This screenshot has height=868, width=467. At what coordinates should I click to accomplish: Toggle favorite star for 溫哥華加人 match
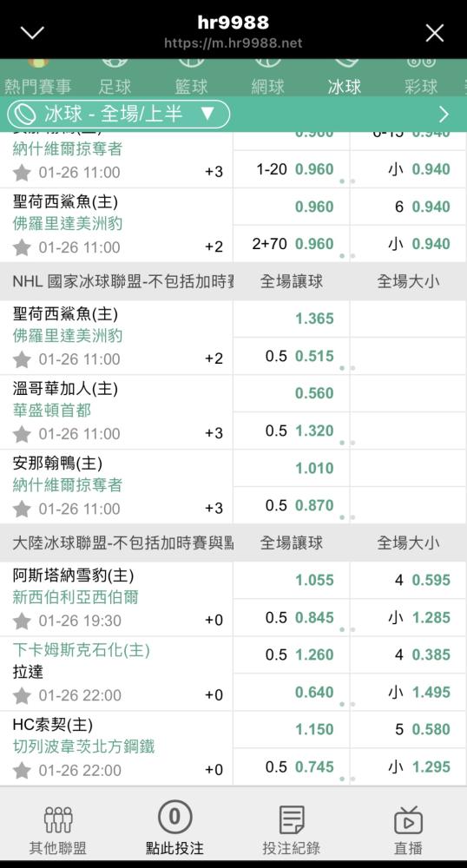(22, 433)
